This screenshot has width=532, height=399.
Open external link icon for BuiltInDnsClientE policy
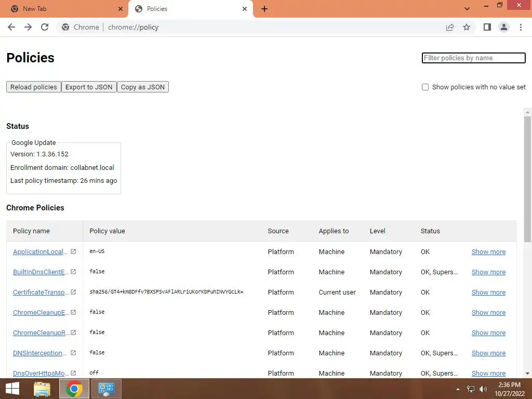pos(73,272)
